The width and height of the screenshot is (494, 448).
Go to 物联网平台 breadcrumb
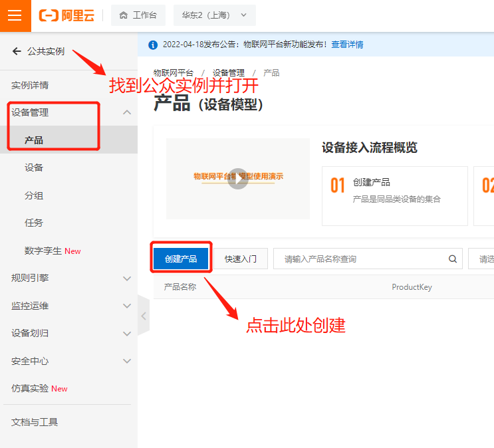173,72
